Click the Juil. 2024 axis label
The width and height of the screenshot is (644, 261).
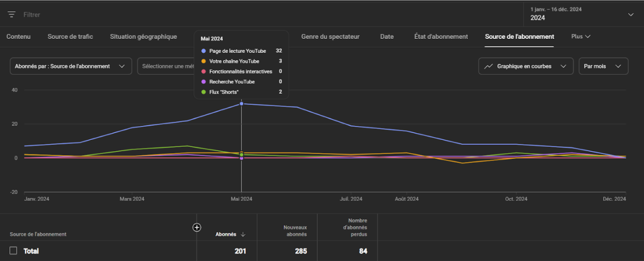click(x=351, y=199)
